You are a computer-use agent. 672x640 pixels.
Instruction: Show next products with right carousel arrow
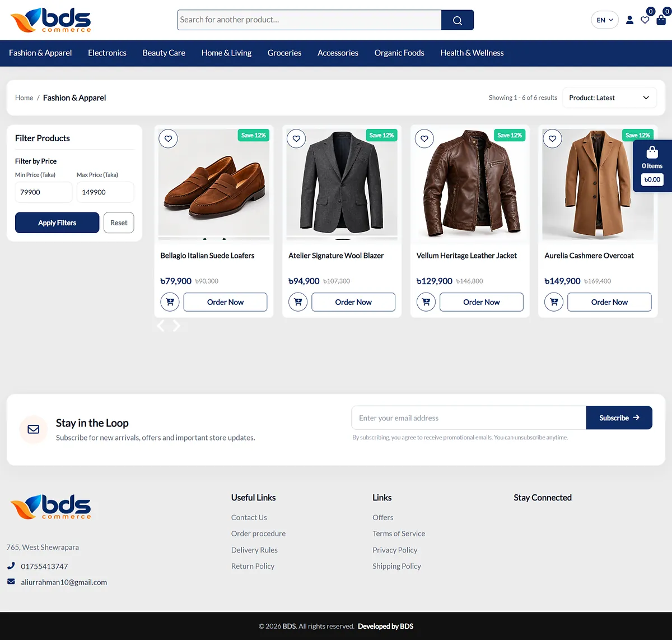pyautogui.click(x=176, y=326)
